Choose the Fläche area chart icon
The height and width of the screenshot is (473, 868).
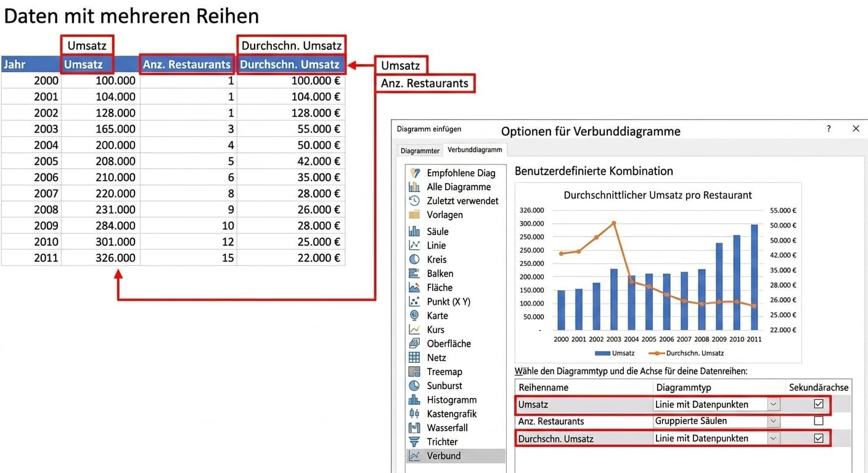pos(414,288)
